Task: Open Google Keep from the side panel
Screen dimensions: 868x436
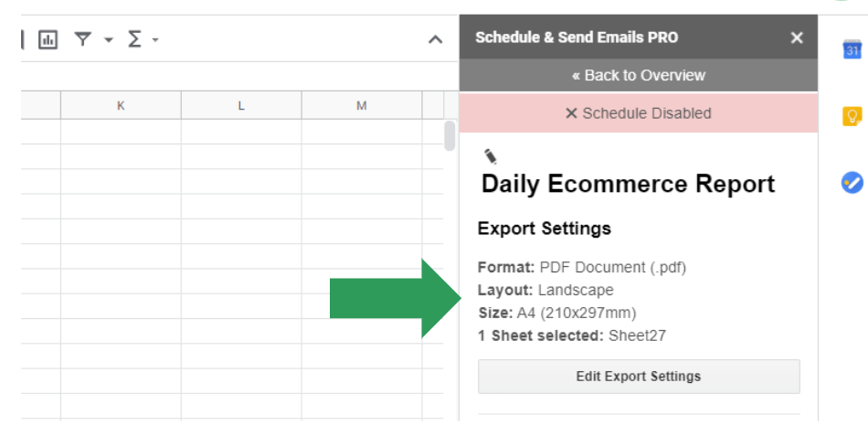Action: [852, 116]
